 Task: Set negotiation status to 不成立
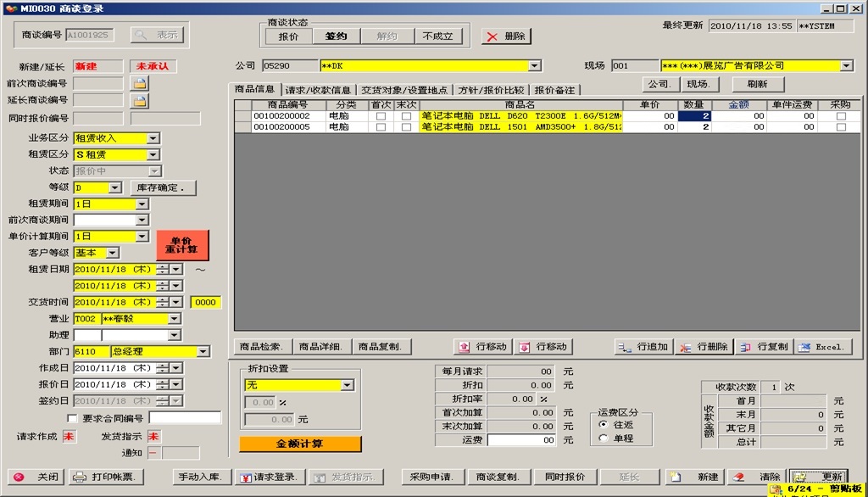coord(437,36)
